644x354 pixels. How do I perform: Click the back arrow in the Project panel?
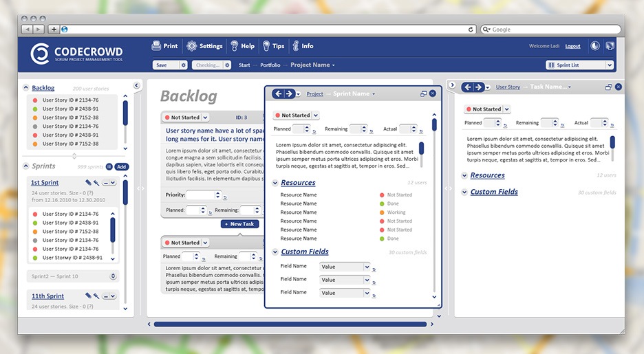click(278, 93)
